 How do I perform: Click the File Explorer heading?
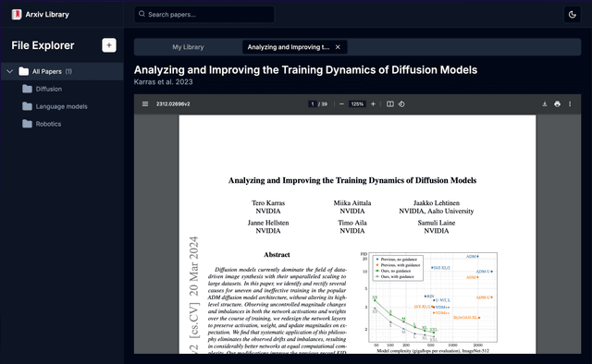tap(43, 45)
